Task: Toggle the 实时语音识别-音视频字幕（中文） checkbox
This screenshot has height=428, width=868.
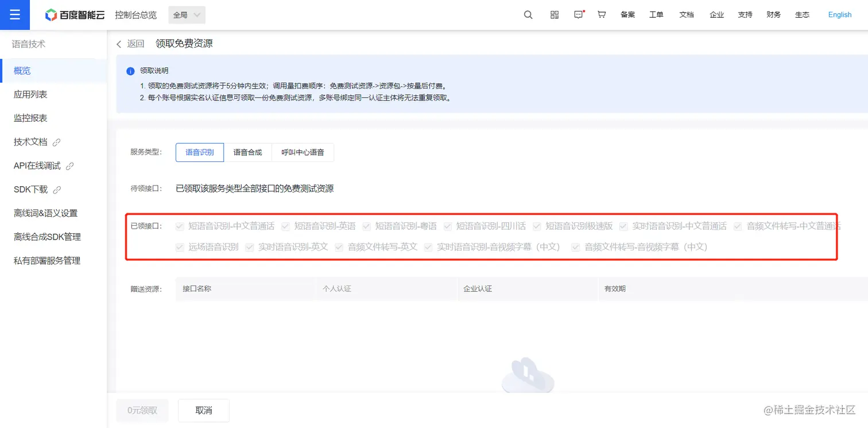Action: coord(428,248)
